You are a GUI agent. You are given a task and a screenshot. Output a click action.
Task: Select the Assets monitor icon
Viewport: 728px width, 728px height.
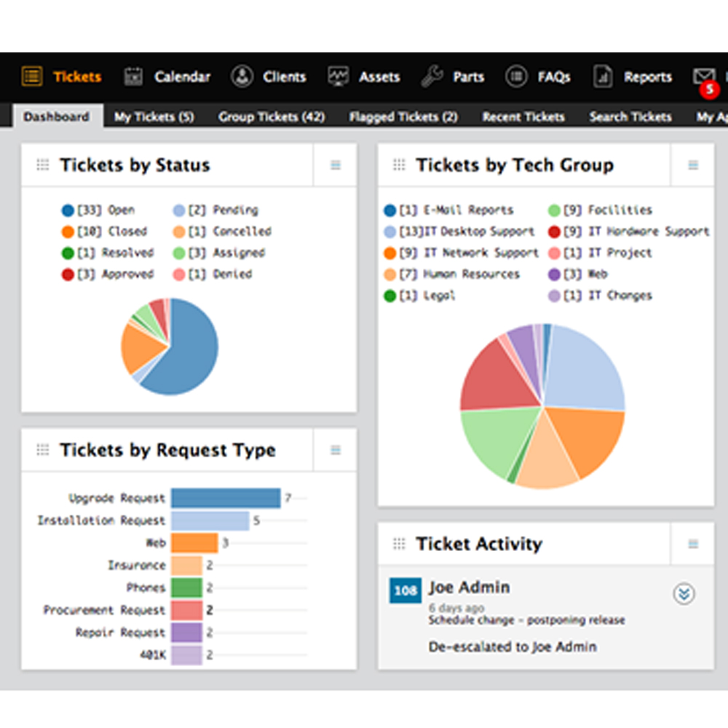339,76
